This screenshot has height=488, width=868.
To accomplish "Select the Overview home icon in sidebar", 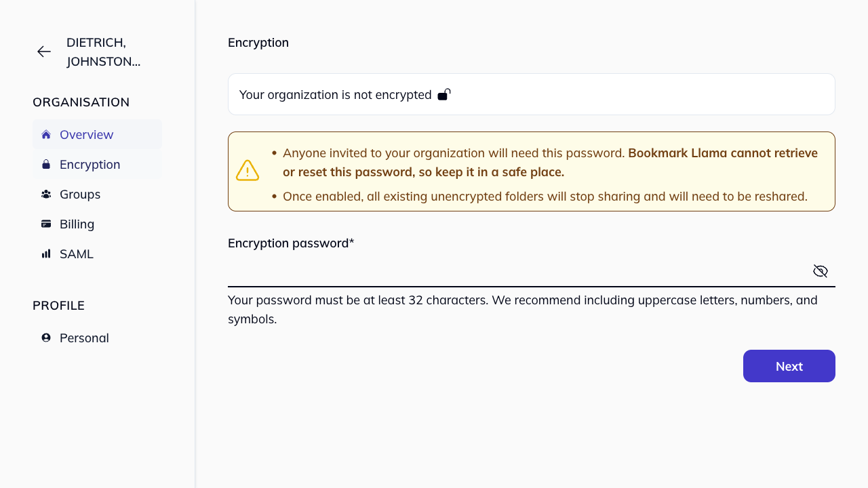I will [45, 134].
